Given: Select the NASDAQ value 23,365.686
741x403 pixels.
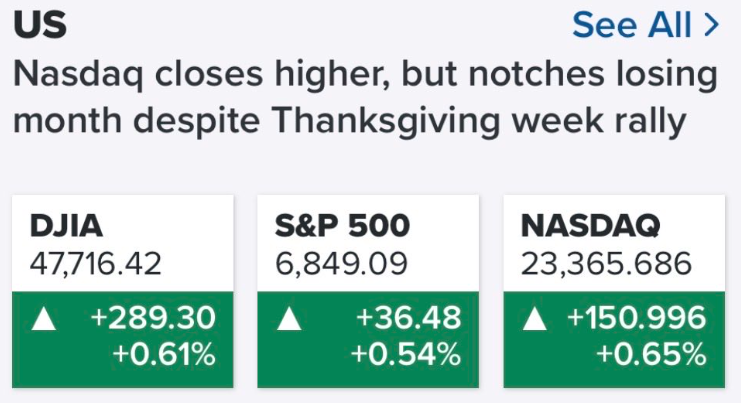Looking at the screenshot, I should tap(606, 264).
